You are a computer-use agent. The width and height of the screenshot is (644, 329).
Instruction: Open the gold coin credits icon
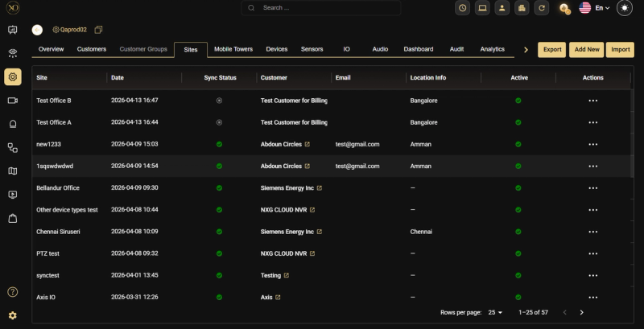(x=565, y=8)
